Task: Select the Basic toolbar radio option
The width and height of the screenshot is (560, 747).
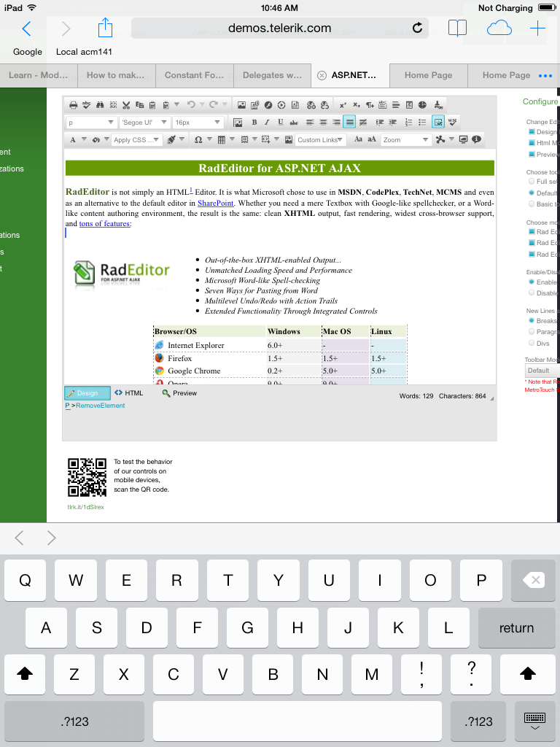Action: [x=532, y=204]
